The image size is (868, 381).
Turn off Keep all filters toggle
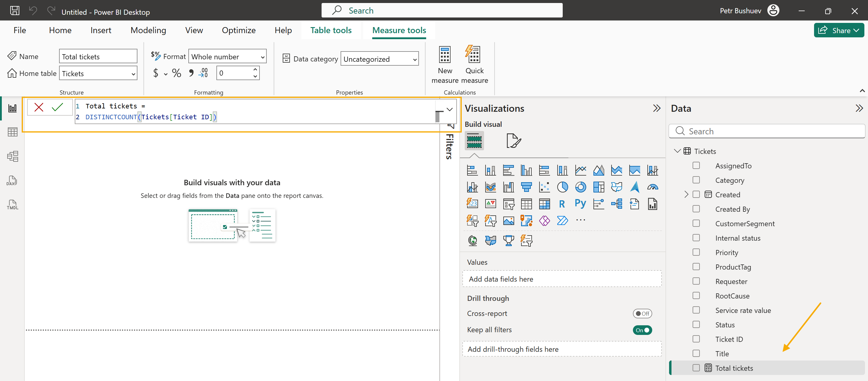642,330
